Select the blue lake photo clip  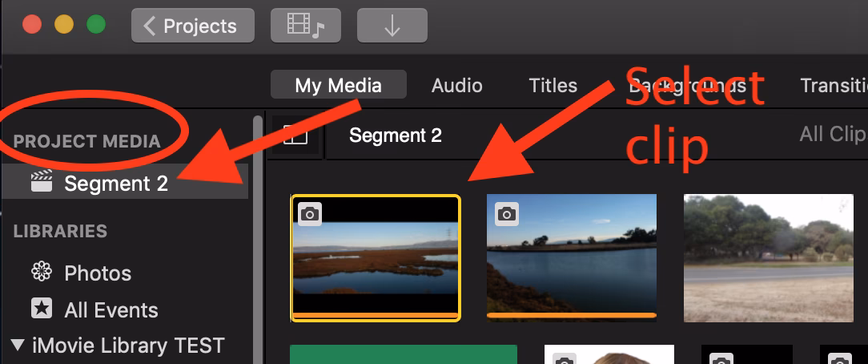click(x=571, y=258)
